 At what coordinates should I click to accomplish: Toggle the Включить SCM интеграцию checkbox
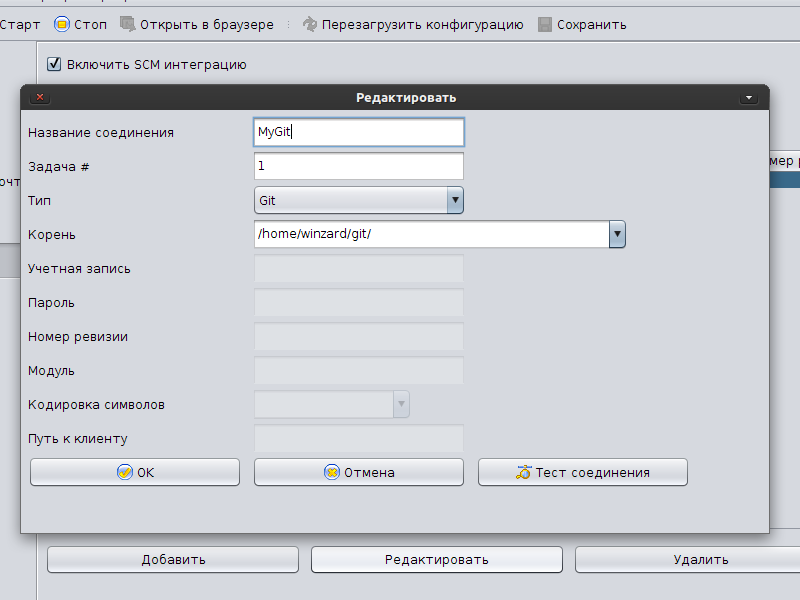(54, 65)
